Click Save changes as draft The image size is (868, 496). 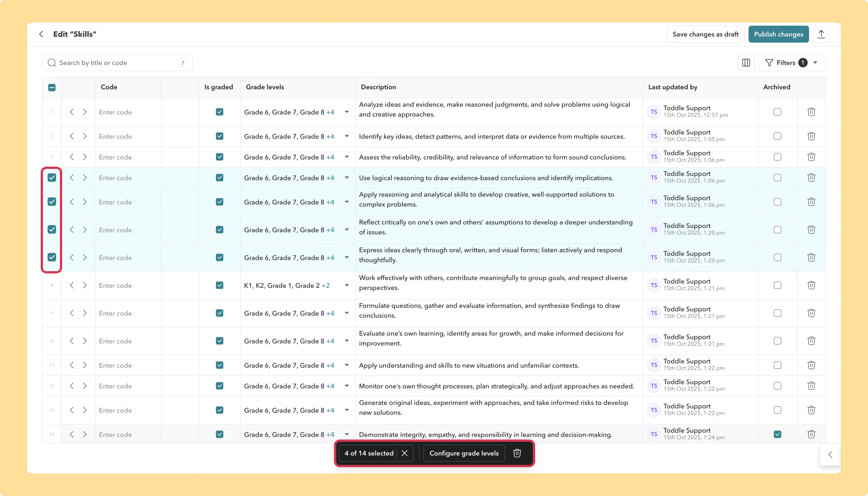[x=706, y=34]
